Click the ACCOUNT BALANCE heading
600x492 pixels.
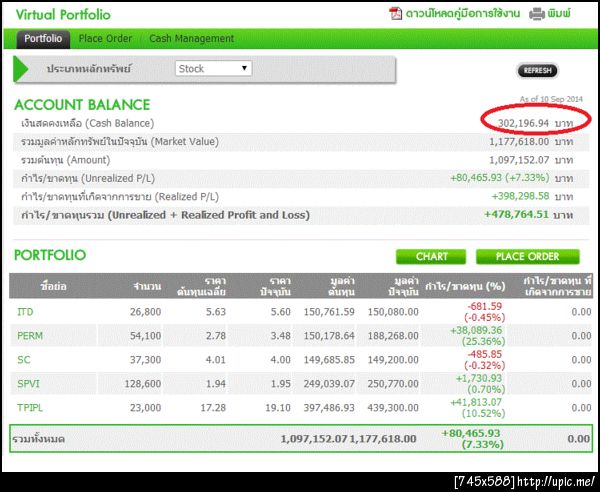point(82,105)
